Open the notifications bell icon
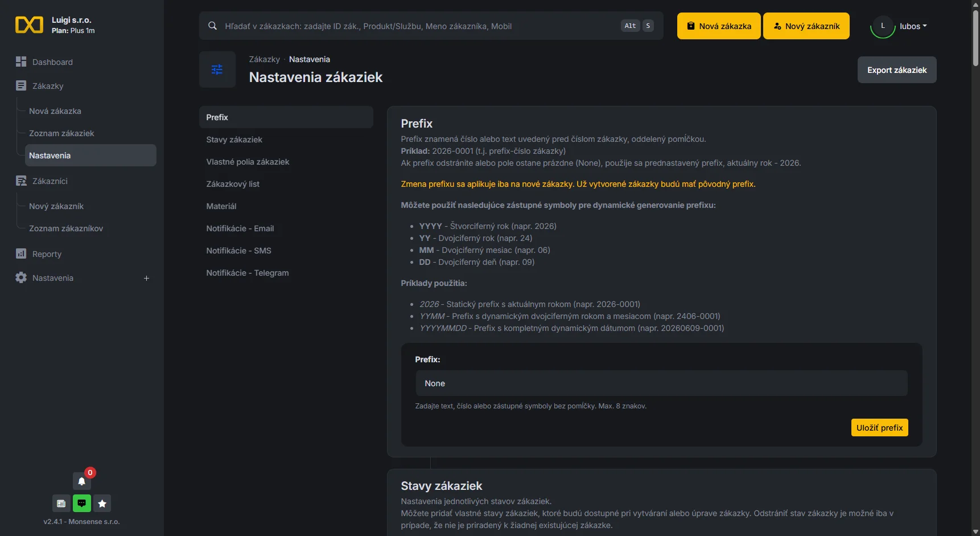 tap(81, 481)
